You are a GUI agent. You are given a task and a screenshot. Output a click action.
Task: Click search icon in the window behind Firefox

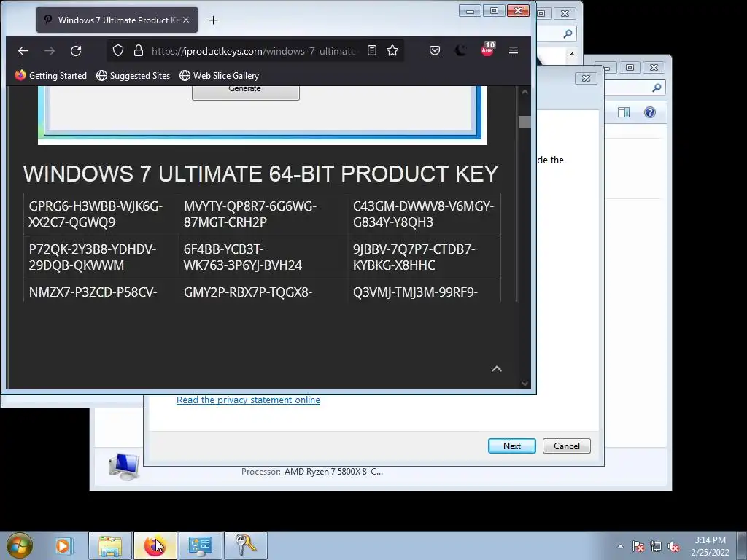pos(568,34)
